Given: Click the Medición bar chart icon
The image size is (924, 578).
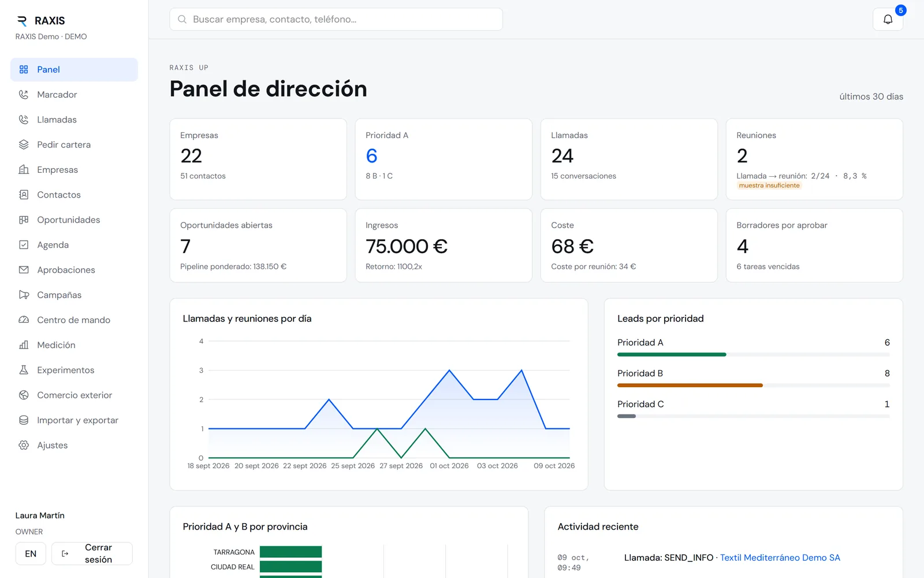Looking at the screenshot, I should pyautogui.click(x=24, y=345).
